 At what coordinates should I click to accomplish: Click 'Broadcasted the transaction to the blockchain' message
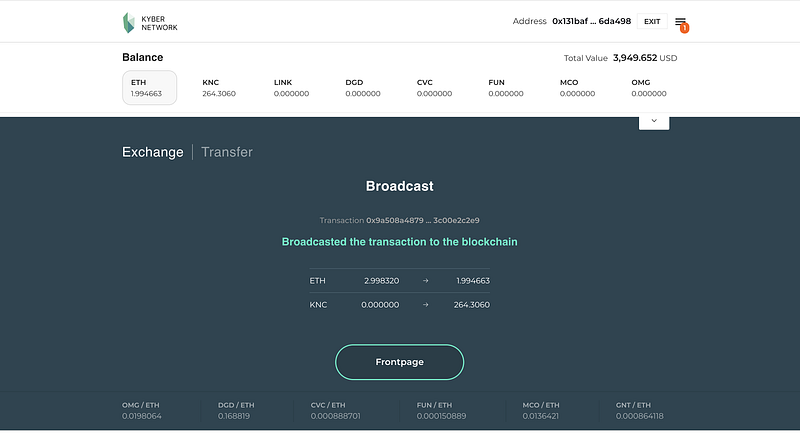(399, 242)
